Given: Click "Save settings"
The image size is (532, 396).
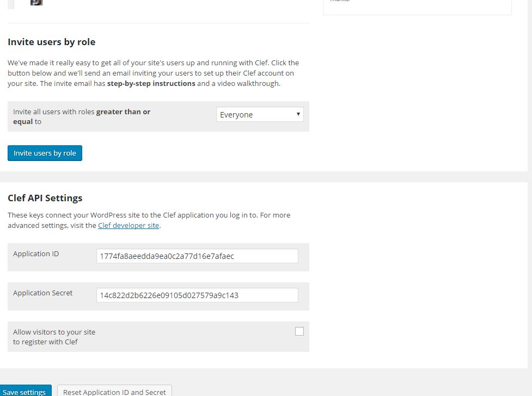Looking at the screenshot, I should [x=25, y=391].
